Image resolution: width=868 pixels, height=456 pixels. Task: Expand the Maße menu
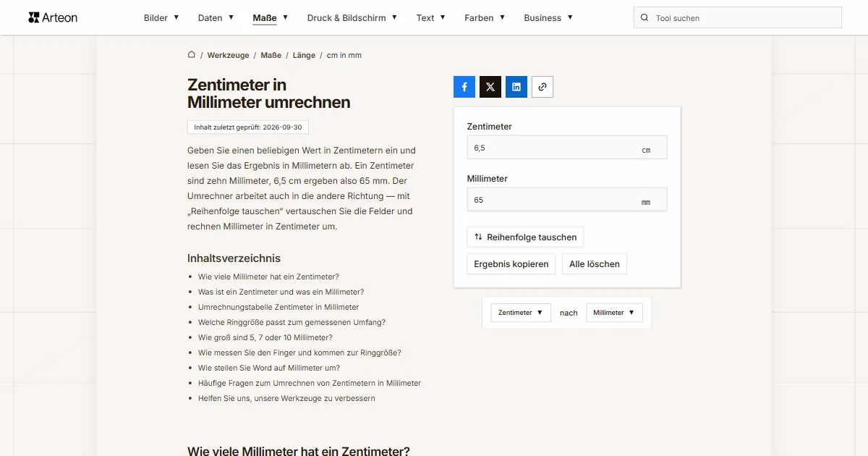[271, 18]
